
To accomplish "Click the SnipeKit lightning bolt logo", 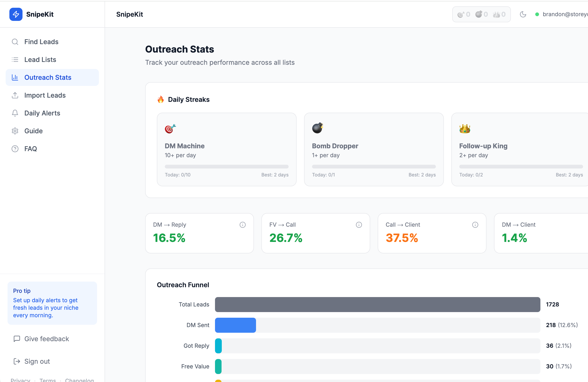I will [16, 14].
